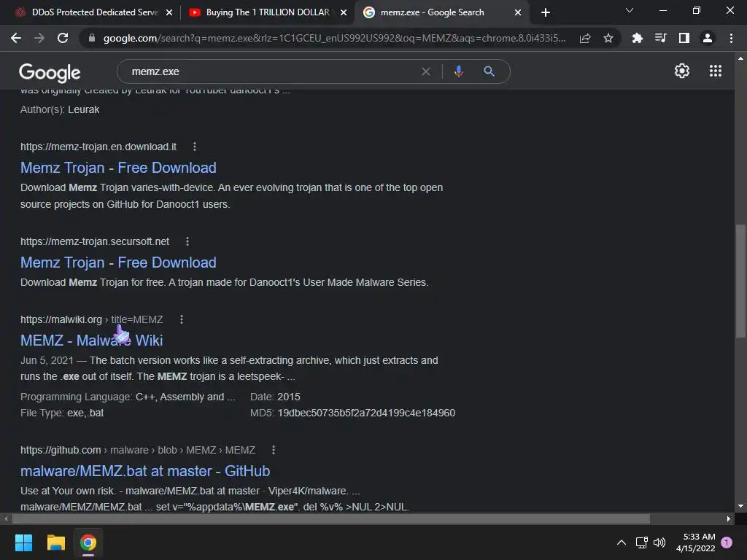Open securisoft Memz Trojan - Free Download link
Image resolution: width=747 pixels, height=560 pixels.
click(118, 262)
